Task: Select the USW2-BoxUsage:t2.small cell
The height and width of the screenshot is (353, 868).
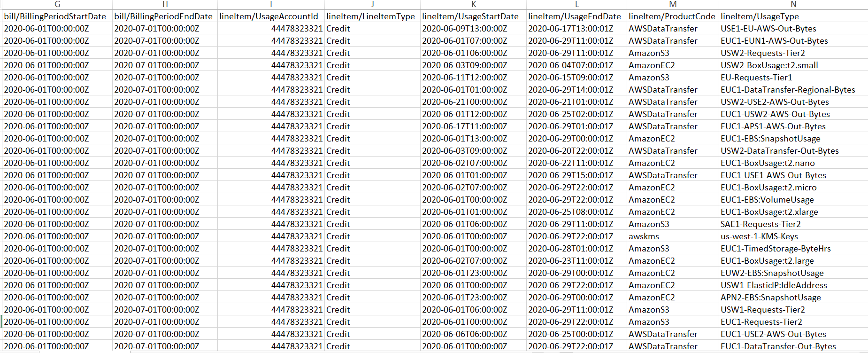Action: (769, 65)
